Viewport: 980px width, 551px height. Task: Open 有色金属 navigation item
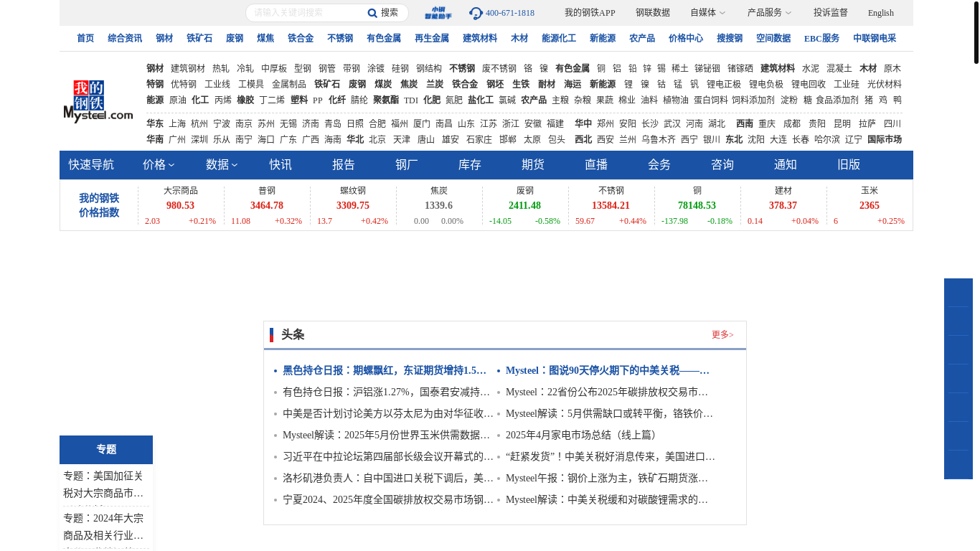(384, 39)
